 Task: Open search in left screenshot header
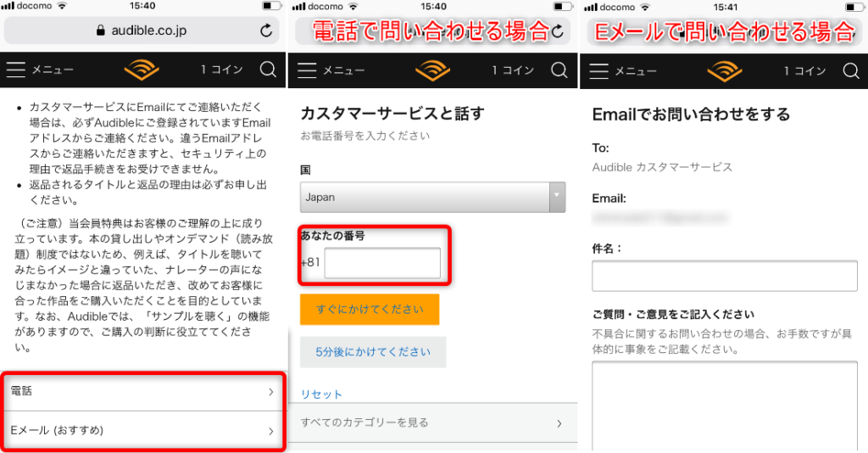[268, 70]
